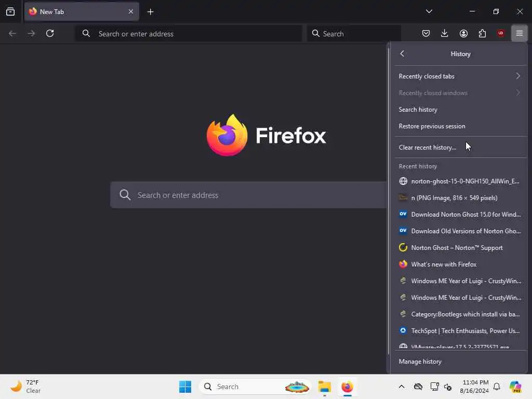Show hidden system tray icons chevron
The image size is (532, 399).
402,387
